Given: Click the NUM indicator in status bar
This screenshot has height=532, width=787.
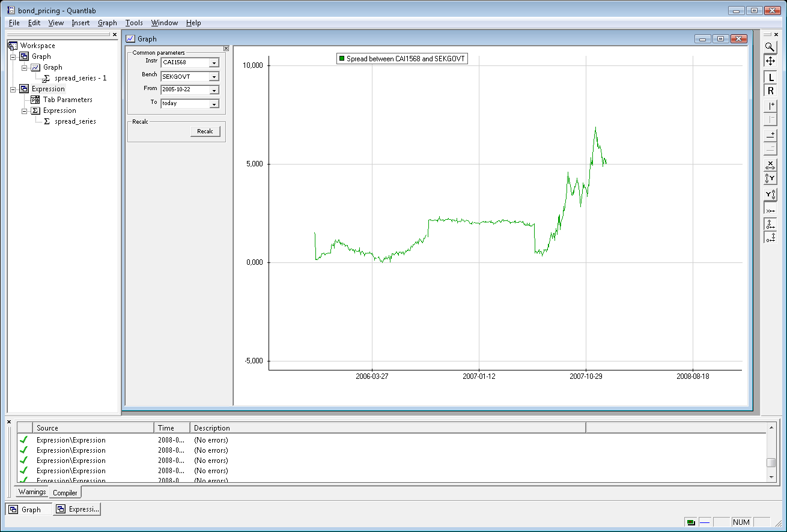Looking at the screenshot, I should click(741, 522).
